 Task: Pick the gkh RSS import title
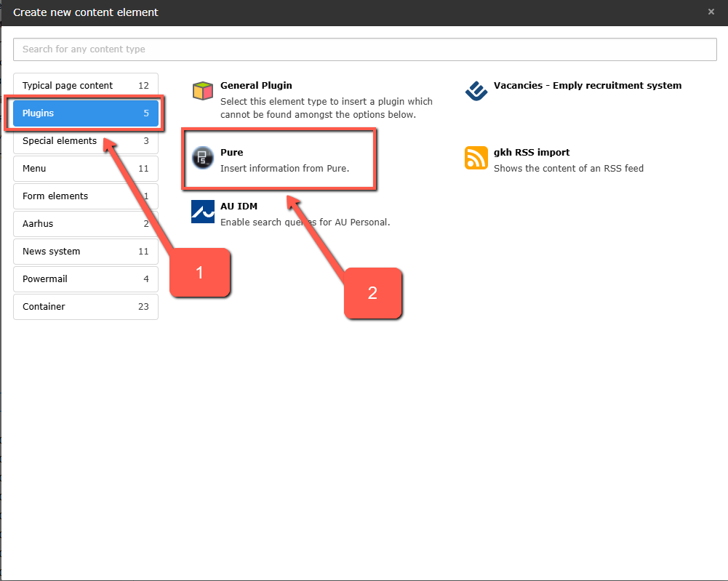pyautogui.click(x=531, y=153)
